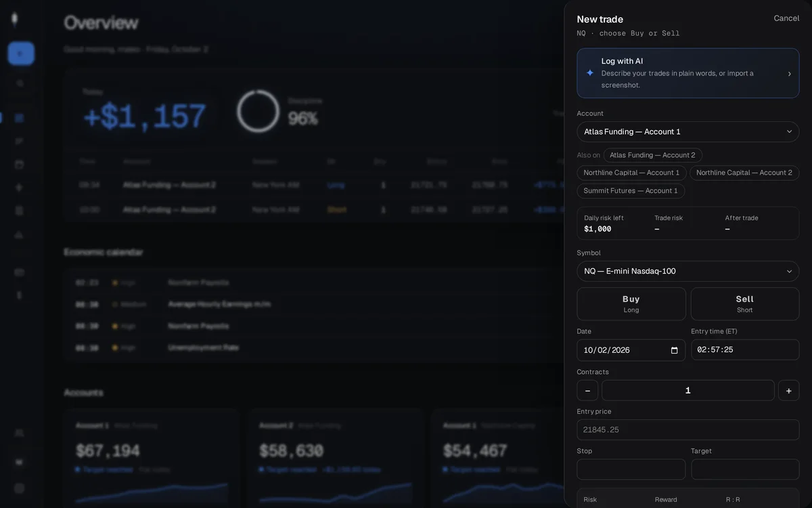This screenshot has height=508, width=812.
Task: Click the sparkle icon beside Log with AI
Action: click(x=590, y=73)
